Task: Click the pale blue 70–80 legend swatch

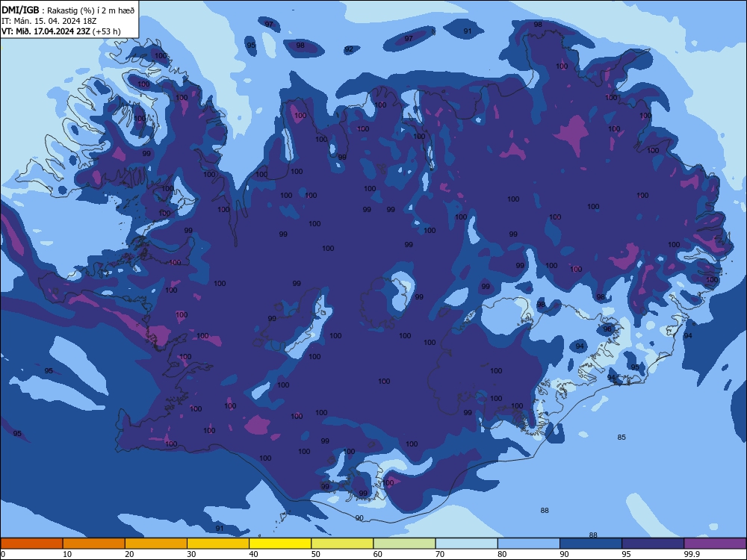Action: pyautogui.click(x=466, y=544)
